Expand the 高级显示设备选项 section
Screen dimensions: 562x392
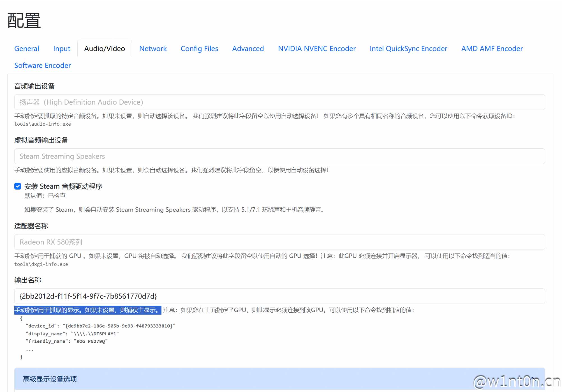(279, 379)
